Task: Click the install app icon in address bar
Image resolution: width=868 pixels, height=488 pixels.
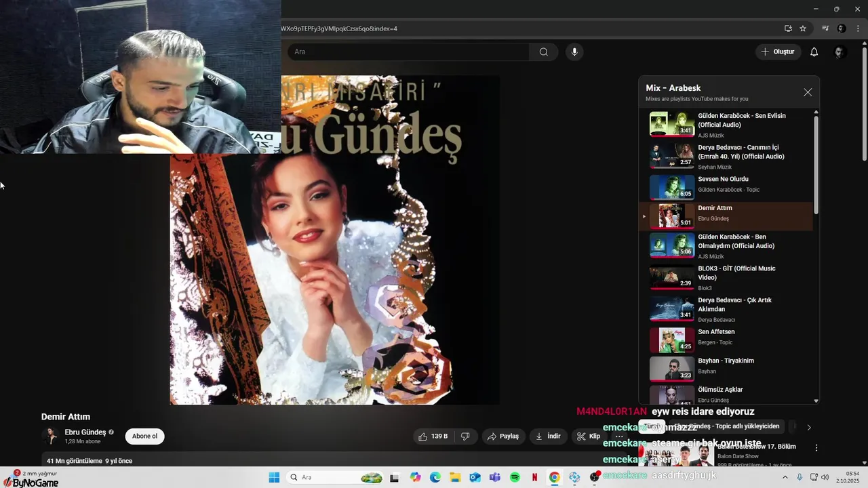Action: (788, 28)
